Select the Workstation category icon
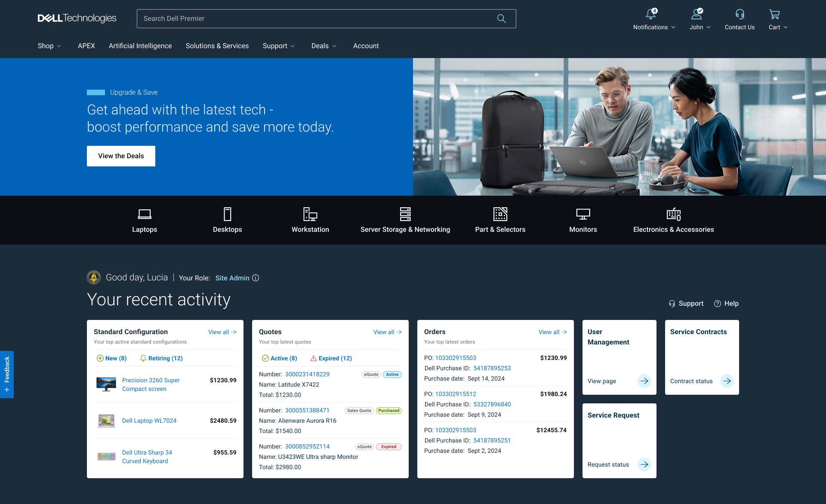826x504 pixels. click(310, 214)
